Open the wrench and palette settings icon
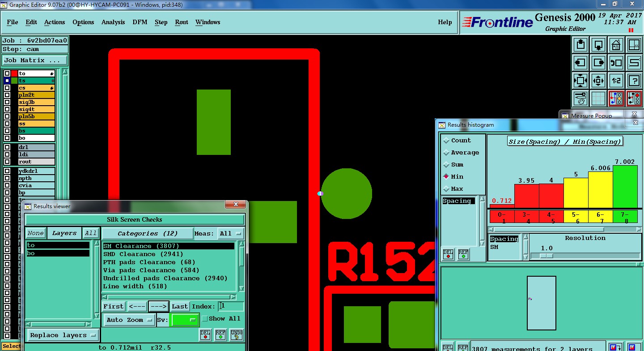Viewport: 644px width, 351px height. click(x=580, y=98)
